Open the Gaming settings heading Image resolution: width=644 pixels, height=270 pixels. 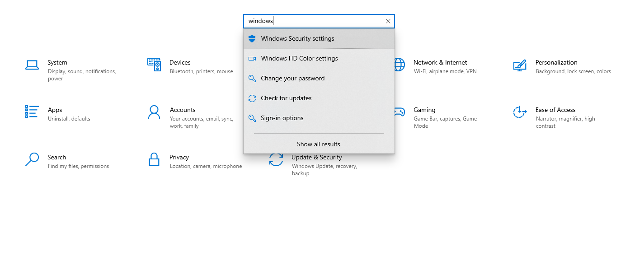[424, 110]
